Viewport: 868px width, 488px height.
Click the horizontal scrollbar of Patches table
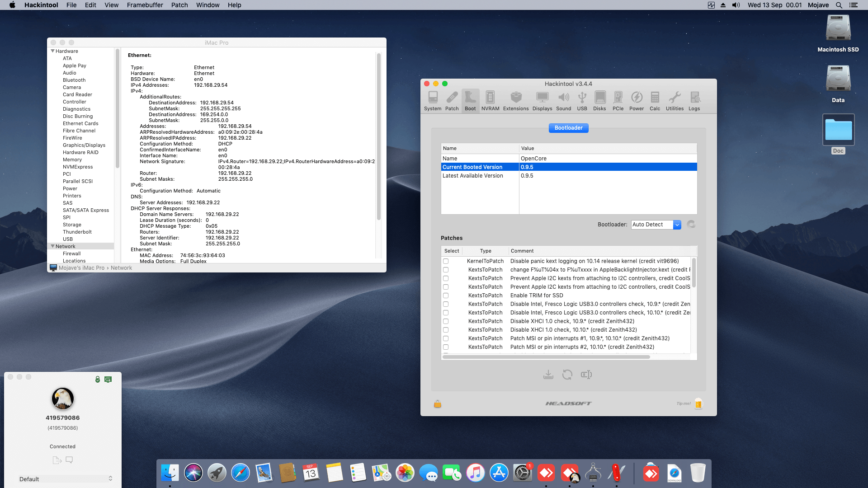(546, 357)
